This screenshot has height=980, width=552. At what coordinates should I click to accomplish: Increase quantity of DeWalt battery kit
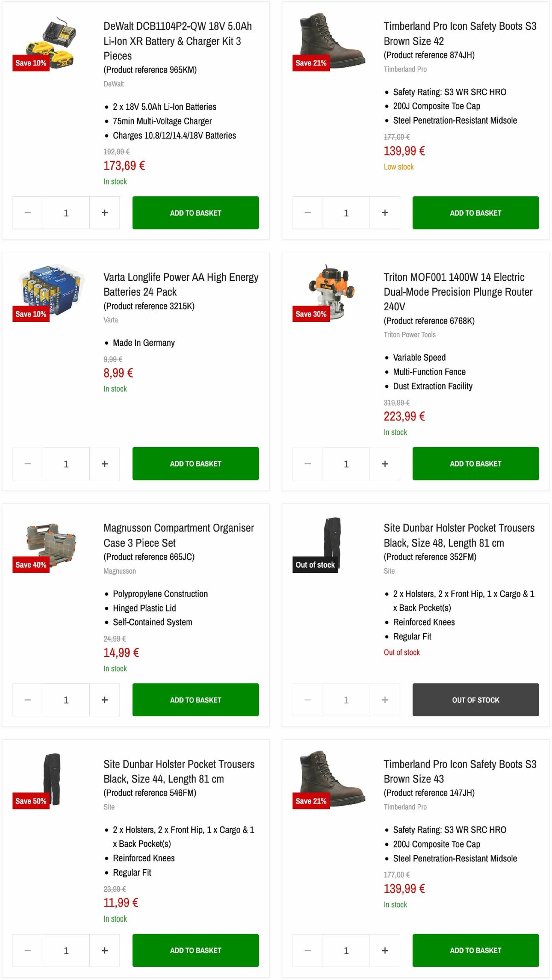coord(104,212)
